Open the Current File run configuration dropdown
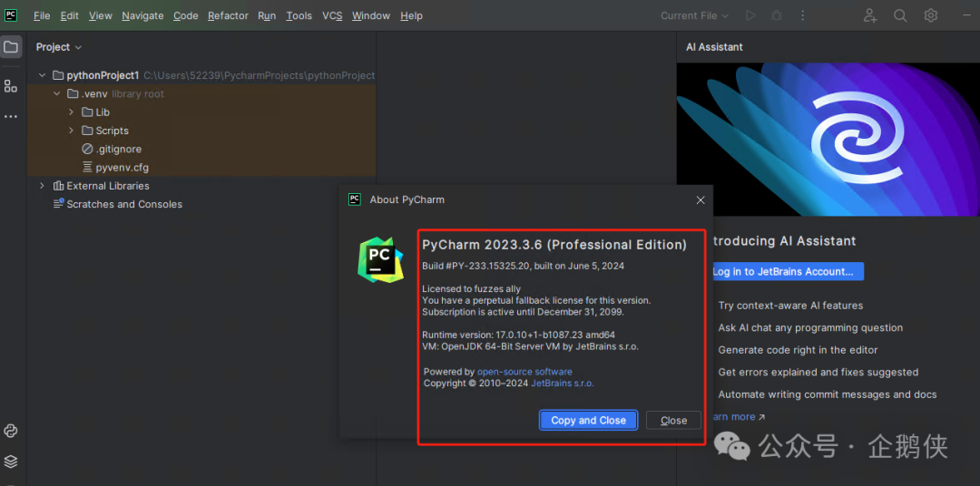 tap(694, 15)
